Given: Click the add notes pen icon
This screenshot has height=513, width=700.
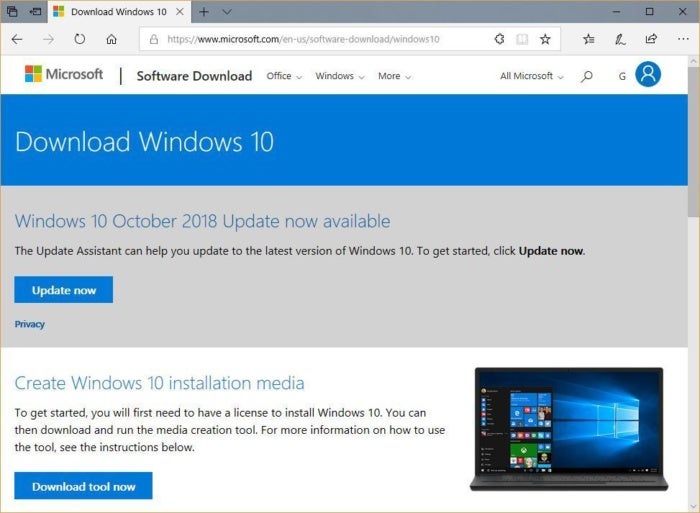Looking at the screenshot, I should tap(620, 39).
